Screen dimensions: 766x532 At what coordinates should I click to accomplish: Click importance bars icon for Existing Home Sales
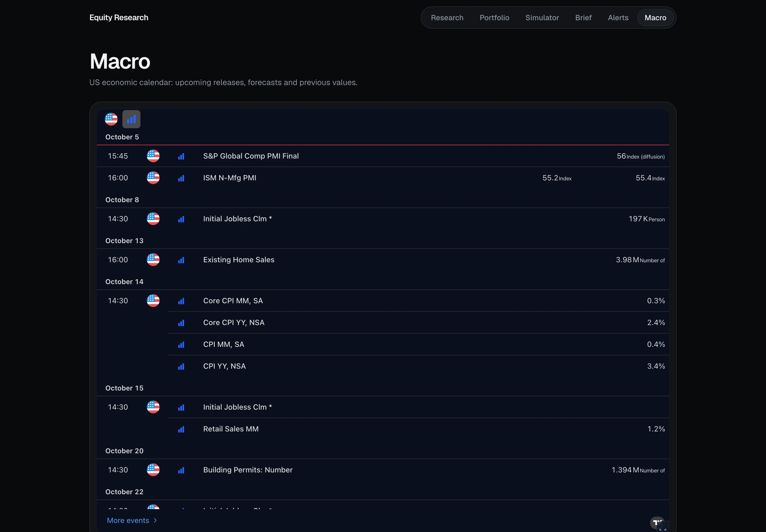181,260
